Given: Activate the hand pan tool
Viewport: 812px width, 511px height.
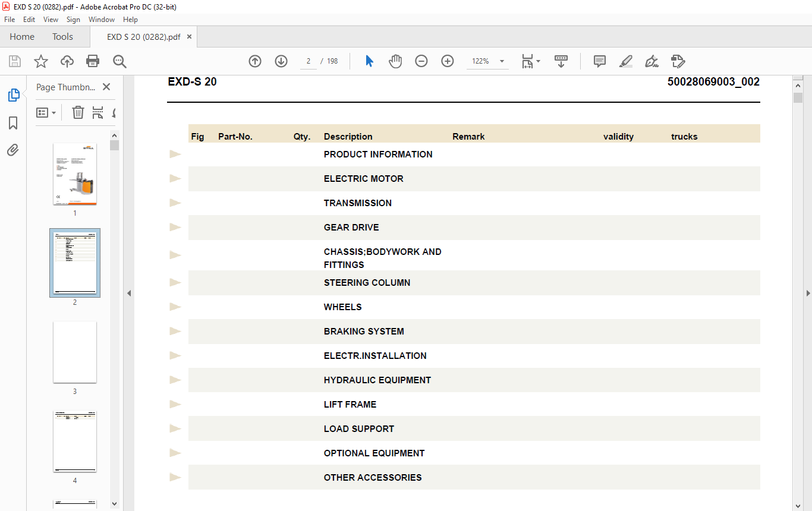Looking at the screenshot, I should click(x=395, y=61).
